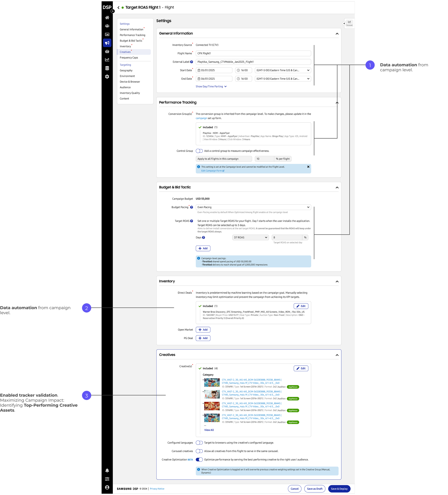Click the Save & Deploy button
The width and height of the screenshot is (448, 495).
click(x=339, y=489)
